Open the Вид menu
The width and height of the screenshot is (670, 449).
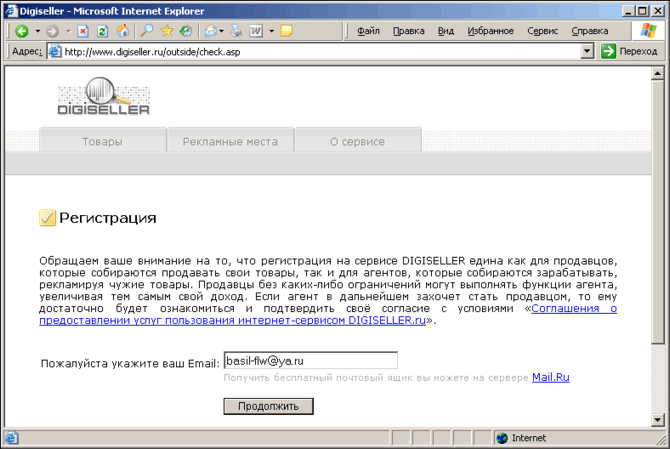[x=446, y=31]
